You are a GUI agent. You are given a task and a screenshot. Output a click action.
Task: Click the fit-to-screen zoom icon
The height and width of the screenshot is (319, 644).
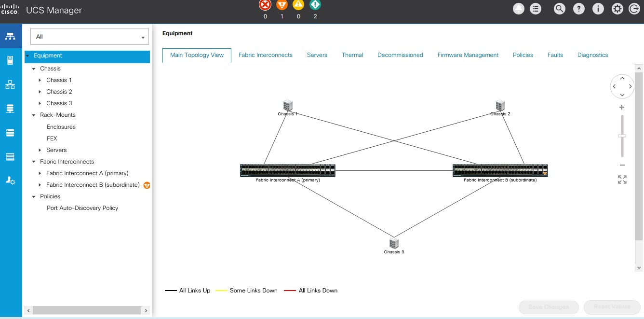622,180
